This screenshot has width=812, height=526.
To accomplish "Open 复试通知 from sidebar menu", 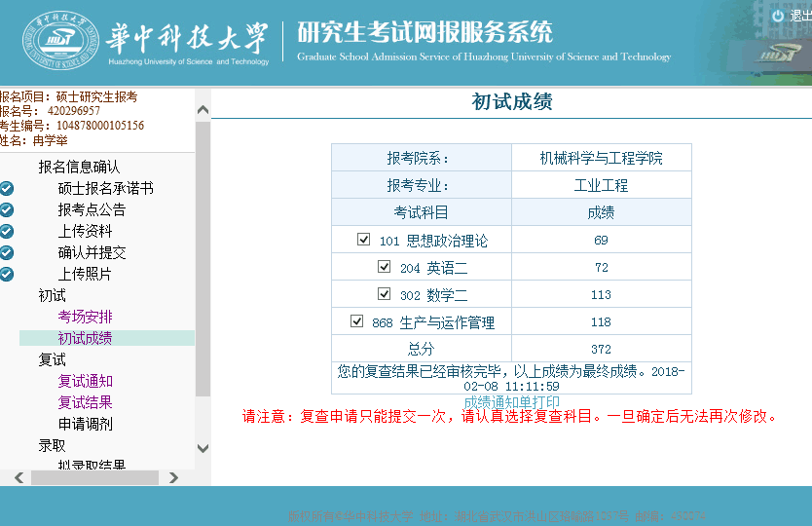I will coord(85,381).
